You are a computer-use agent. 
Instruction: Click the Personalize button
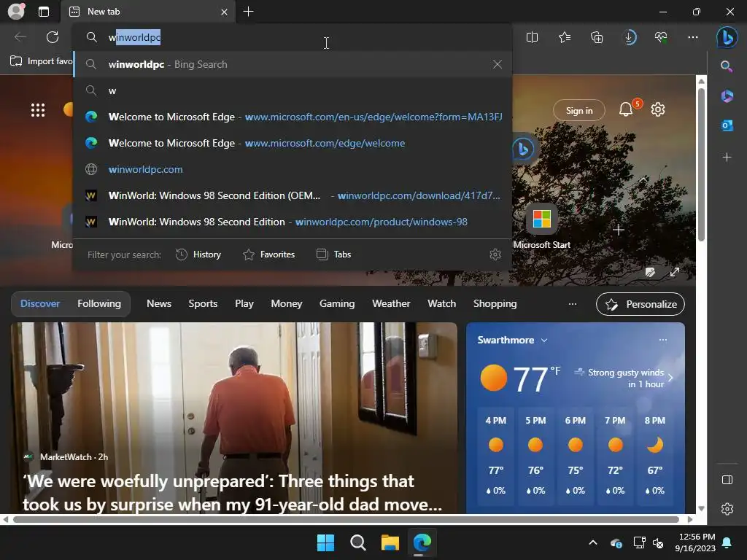pos(640,304)
